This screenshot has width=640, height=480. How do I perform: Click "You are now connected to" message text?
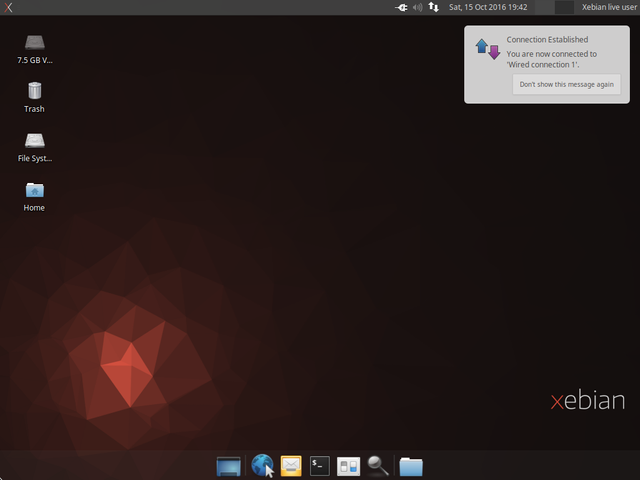[551, 54]
